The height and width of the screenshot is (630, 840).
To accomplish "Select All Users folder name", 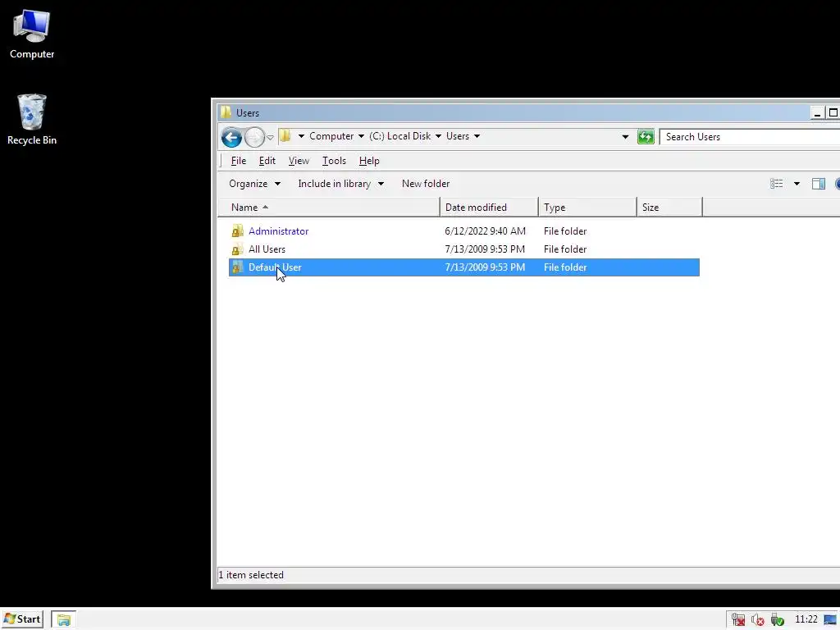I will (x=267, y=249).
